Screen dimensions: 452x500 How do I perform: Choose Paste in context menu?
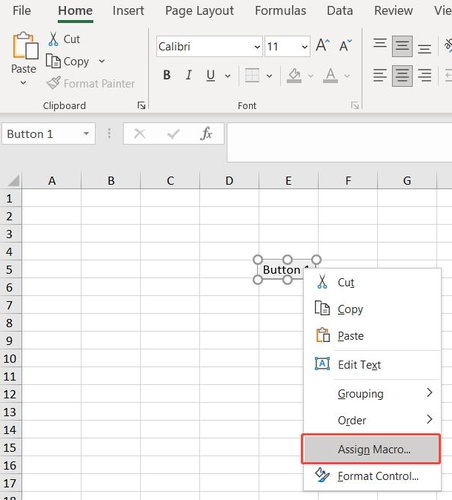(x=372, y=336)
